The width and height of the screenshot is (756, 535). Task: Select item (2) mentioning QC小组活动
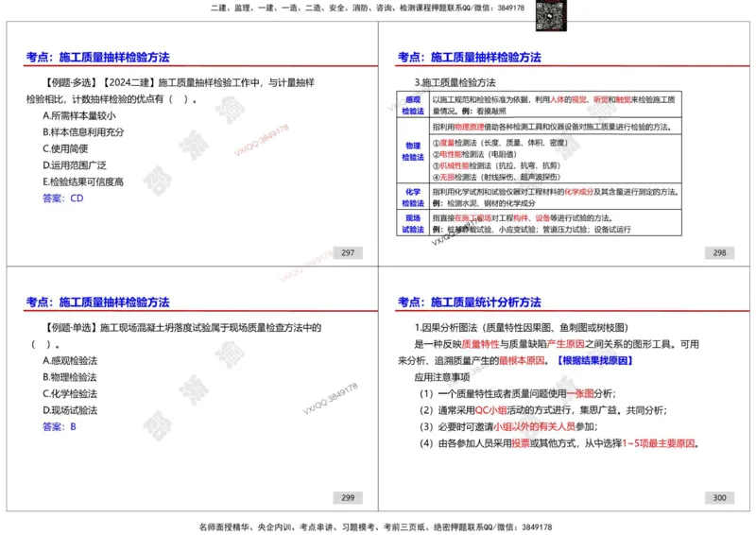543,410
